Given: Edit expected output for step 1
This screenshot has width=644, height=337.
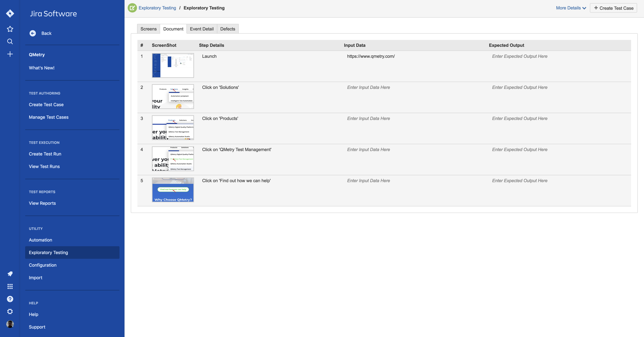Looking at the screenshot, I should pyautogui.click(x=519, y=56).
